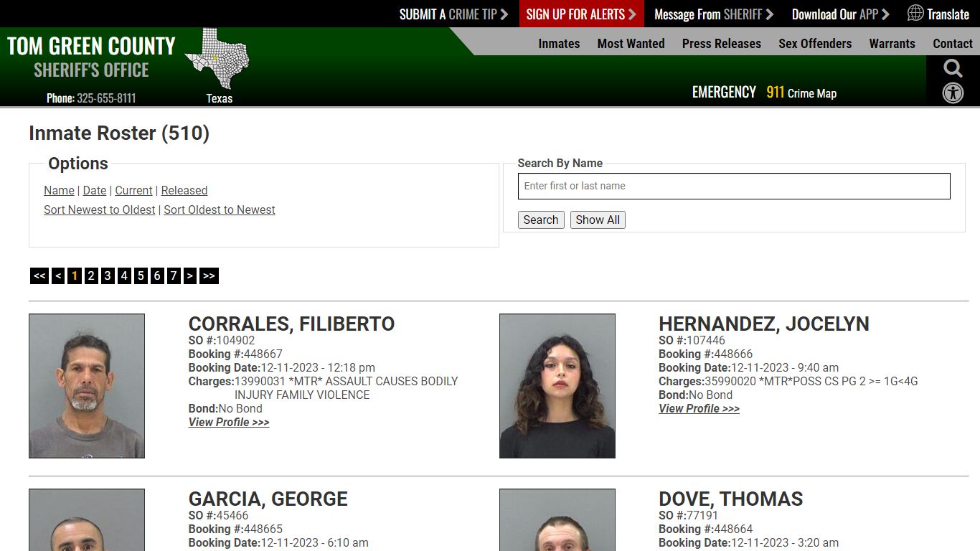Go to first page with <<
The width and height of the screenshot is (980, 551).
pos(39,275)
